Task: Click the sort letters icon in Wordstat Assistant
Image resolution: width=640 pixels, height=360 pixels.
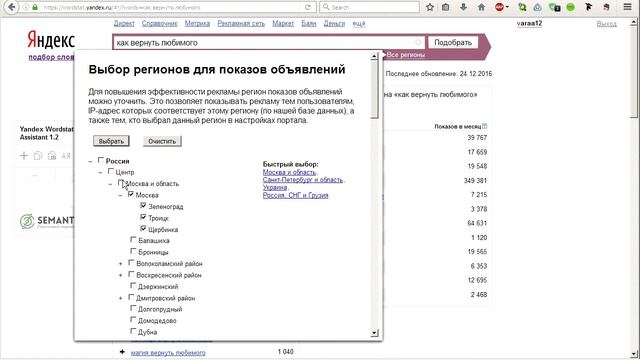Action: coord(66,156)
